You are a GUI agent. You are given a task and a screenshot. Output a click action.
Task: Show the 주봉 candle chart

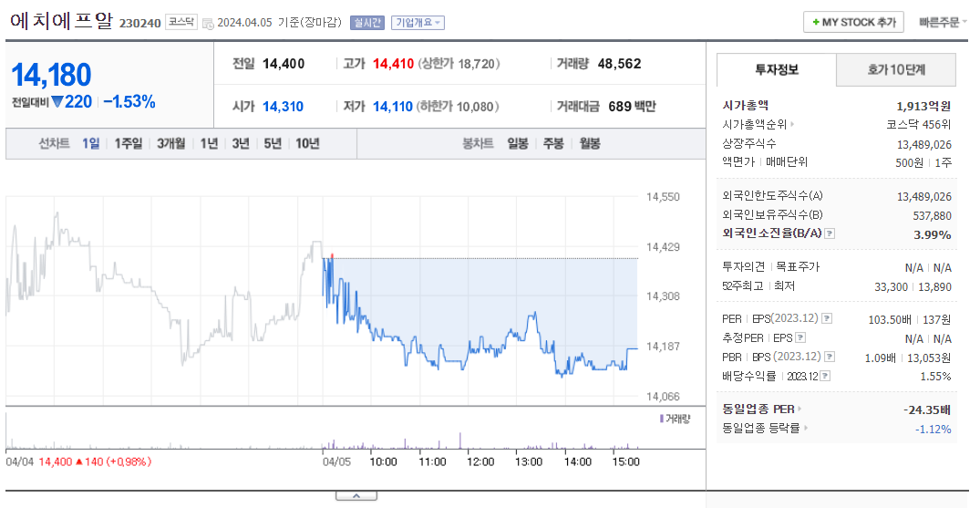(553, 144)
